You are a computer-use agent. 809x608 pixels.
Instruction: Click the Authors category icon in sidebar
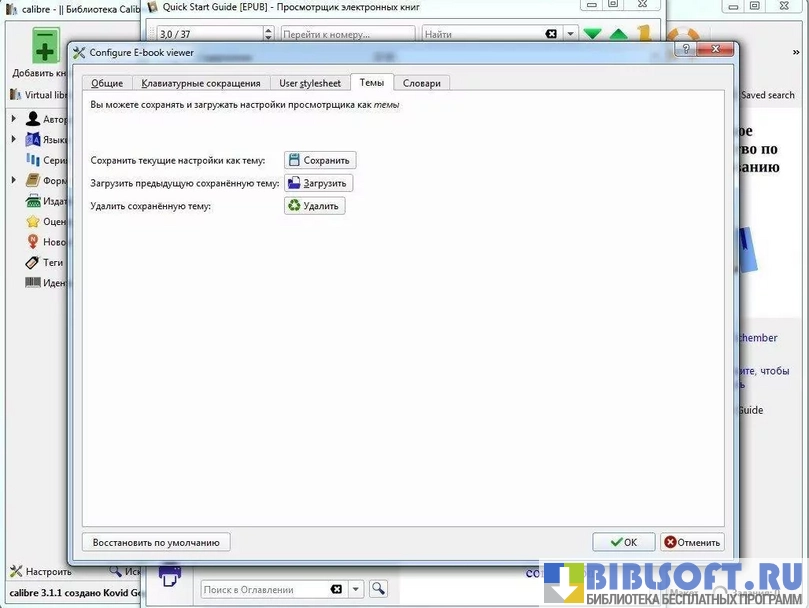coord(33,119)
